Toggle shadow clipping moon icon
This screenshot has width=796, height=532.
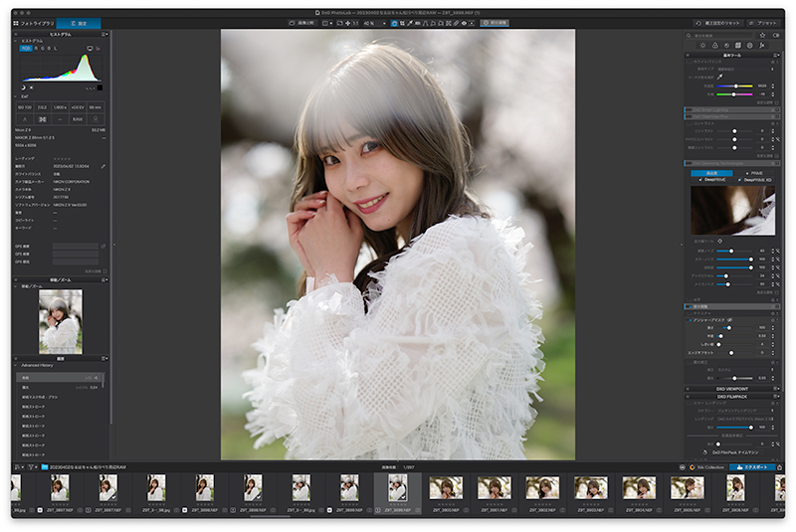point(23,88)
